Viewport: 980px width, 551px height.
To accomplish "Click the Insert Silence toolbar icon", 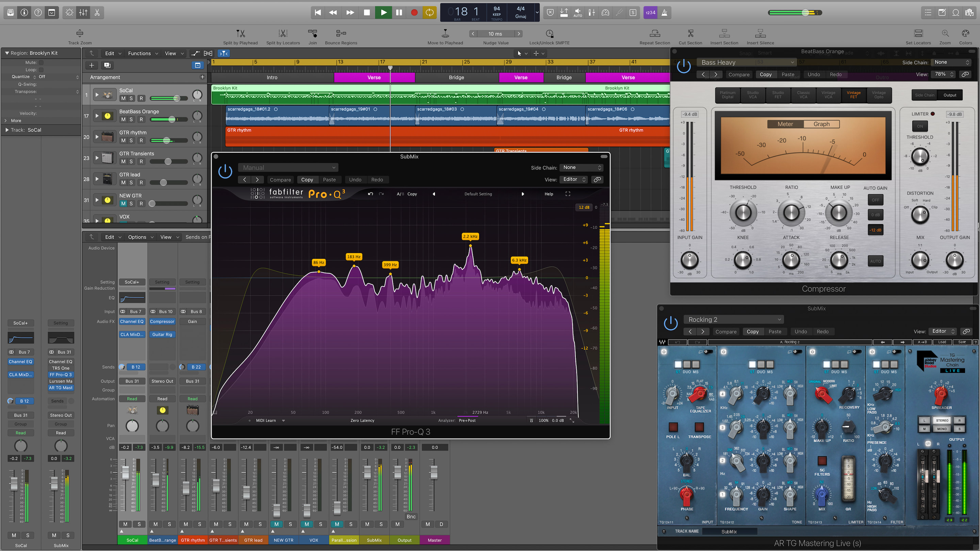I will point(760,37).
